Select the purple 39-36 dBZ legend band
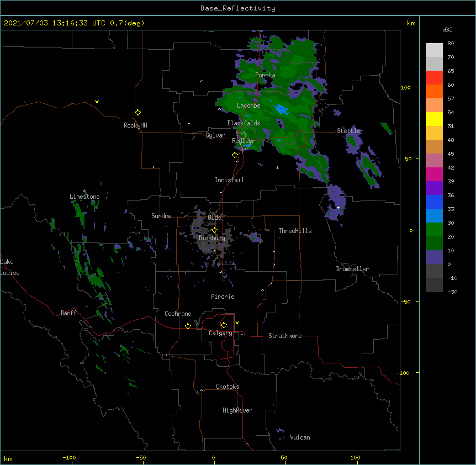 click(x=434, y=188)
